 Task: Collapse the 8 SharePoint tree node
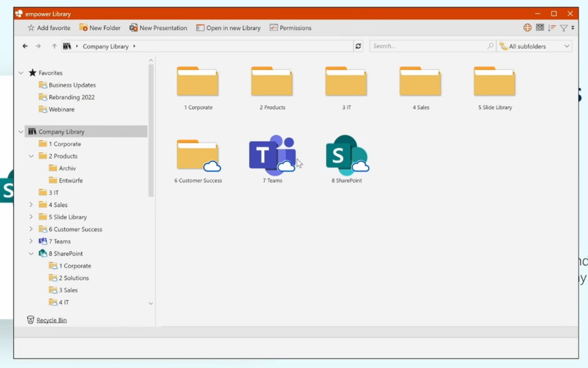31,254
